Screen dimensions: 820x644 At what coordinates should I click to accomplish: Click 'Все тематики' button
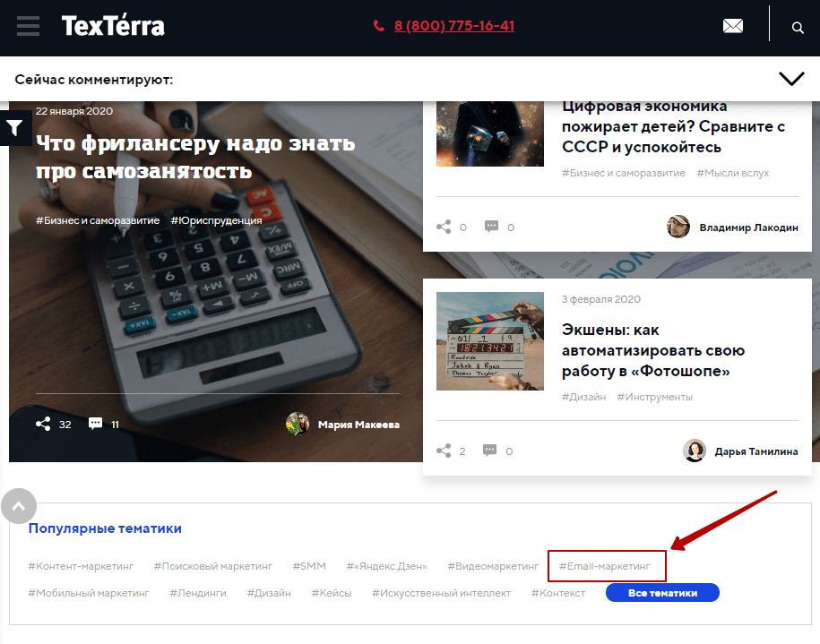coord(662,593)
